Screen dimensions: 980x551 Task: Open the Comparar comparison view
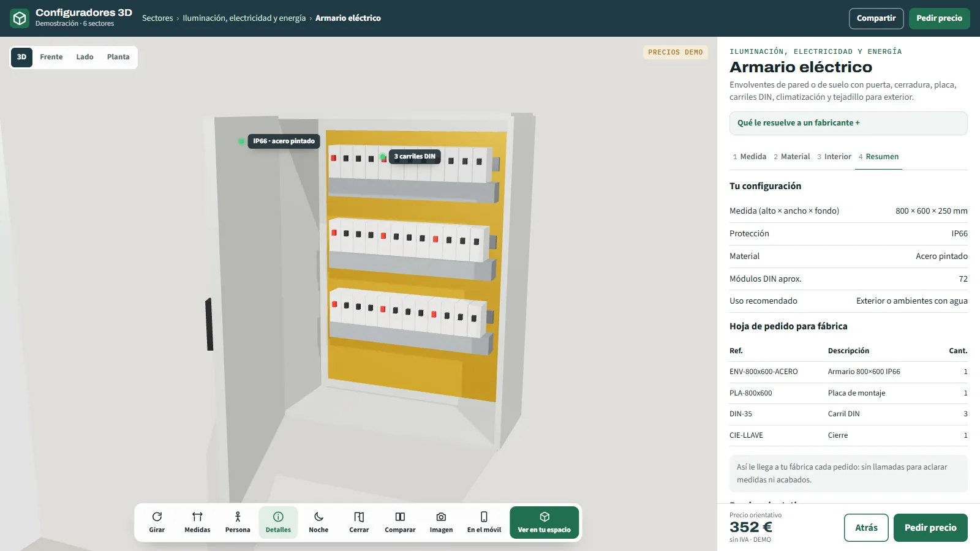400,522
